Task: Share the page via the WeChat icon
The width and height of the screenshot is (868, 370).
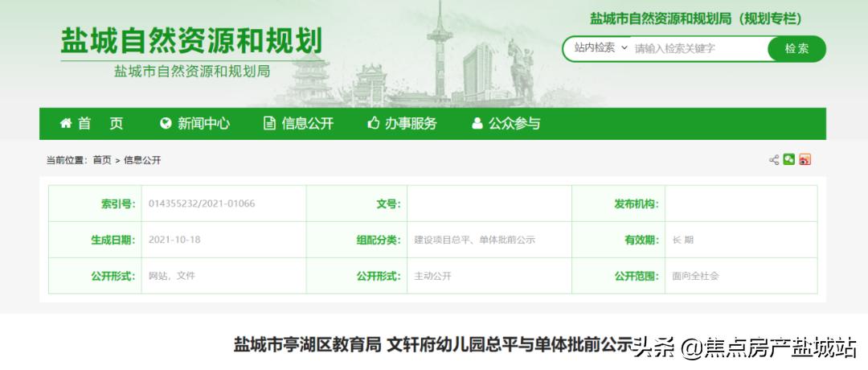Action: 789,159
